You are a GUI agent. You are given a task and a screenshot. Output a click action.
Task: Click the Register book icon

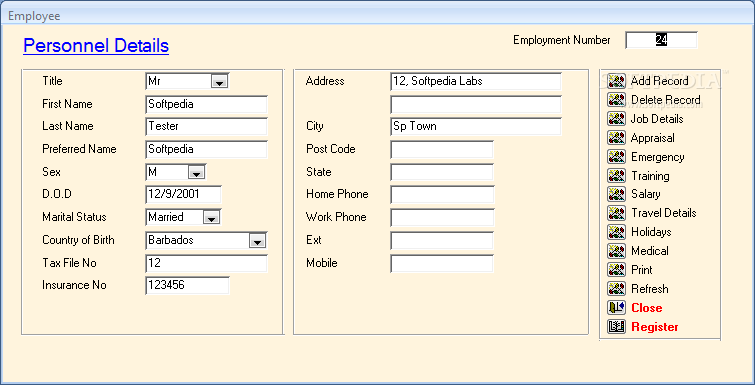tap(616, 327)
